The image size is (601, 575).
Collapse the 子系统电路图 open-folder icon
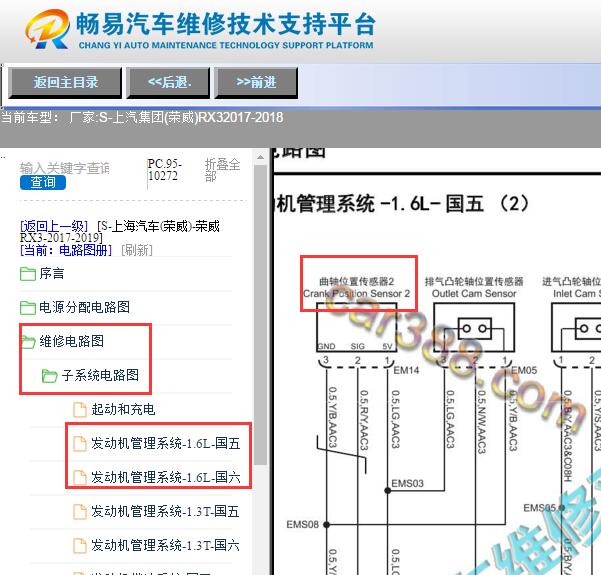coord(49,376)
